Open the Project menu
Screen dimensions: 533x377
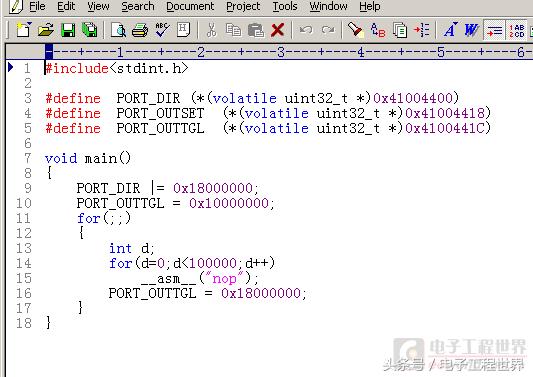(243, 6)
